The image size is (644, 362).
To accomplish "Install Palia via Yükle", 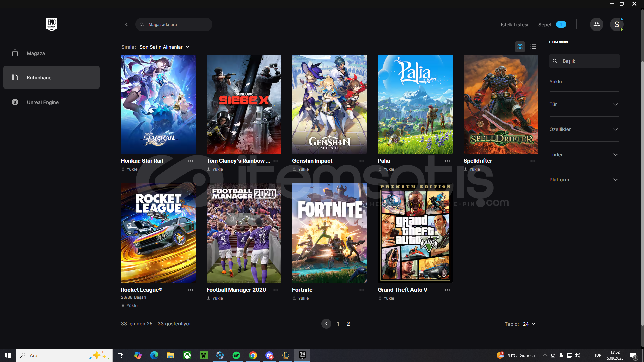I will pos(386,169).
